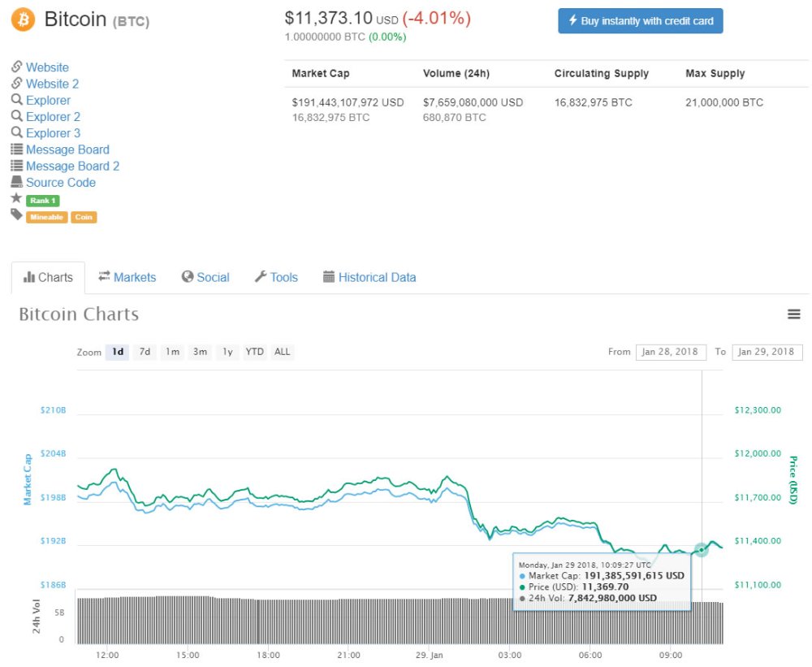This screenshot has width=812, height=667.
Task: Click the Mineable orange tag
Action: tap(46, 217)
